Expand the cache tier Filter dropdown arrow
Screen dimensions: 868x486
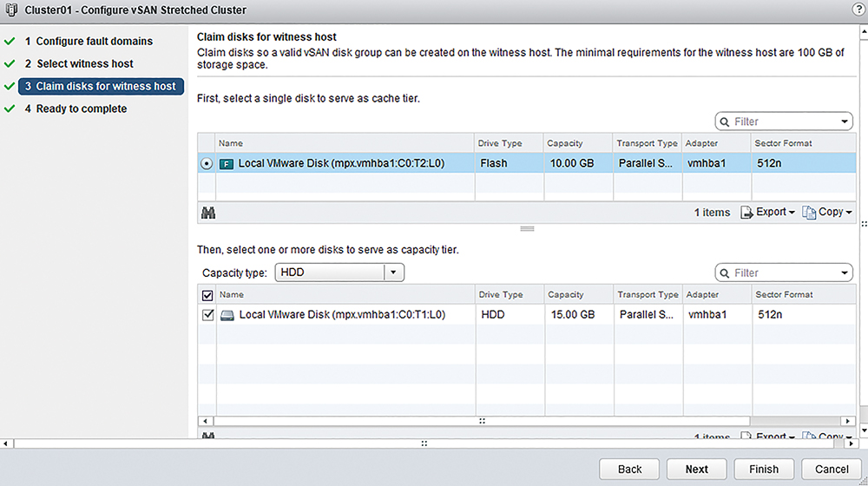[x=845, y=121]
